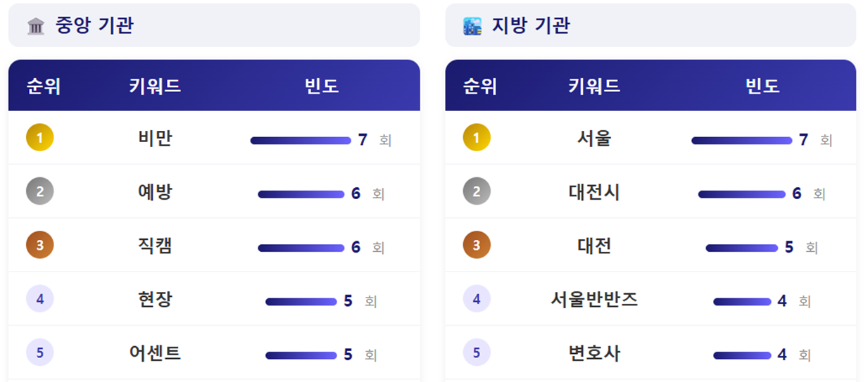Click the silver rank 2 badge for 예방
The image size is (868, 382).
[40, 191]
